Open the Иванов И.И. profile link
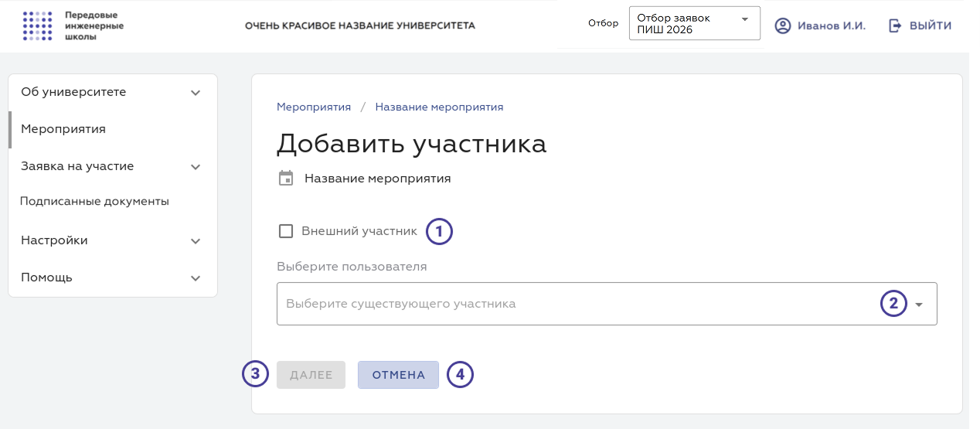The height and width of the screenshot is (429, 980). pos(832,26)
